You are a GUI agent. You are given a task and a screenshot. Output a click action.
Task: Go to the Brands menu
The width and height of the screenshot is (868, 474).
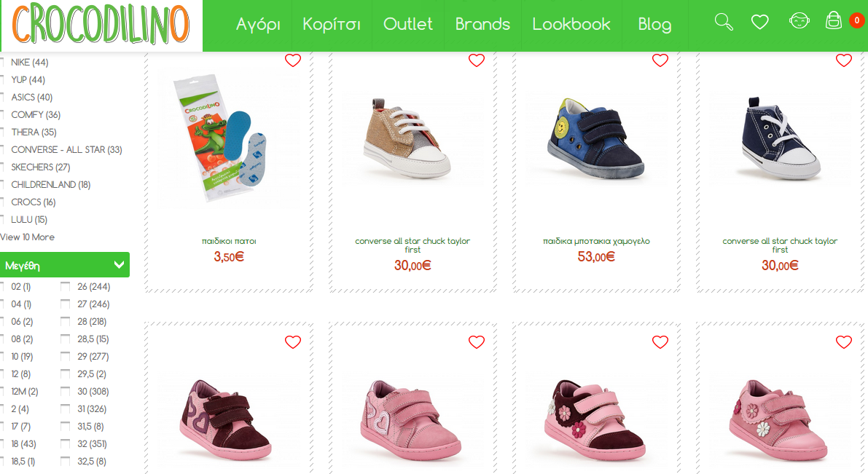(482, 24)
